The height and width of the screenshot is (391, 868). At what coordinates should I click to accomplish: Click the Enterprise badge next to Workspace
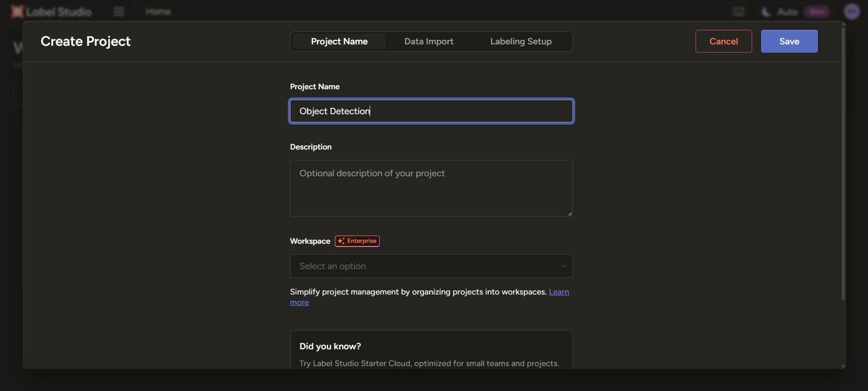tap(357, 241)
